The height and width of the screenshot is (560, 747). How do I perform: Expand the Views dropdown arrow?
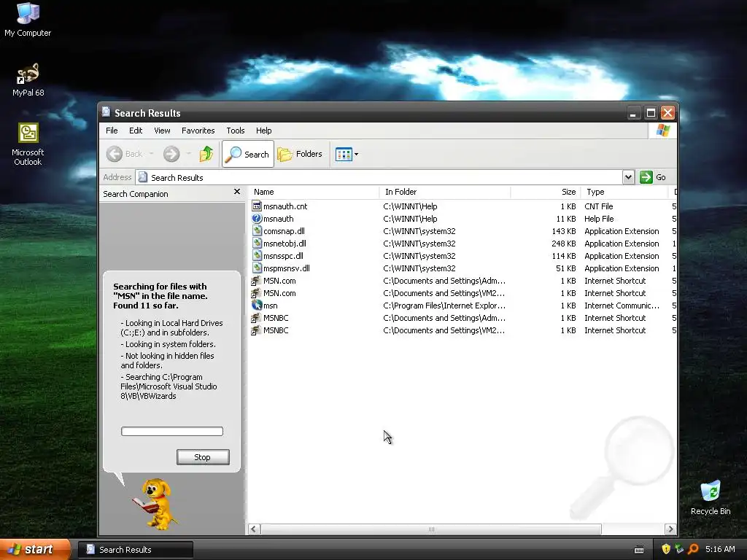coord(356,155)
